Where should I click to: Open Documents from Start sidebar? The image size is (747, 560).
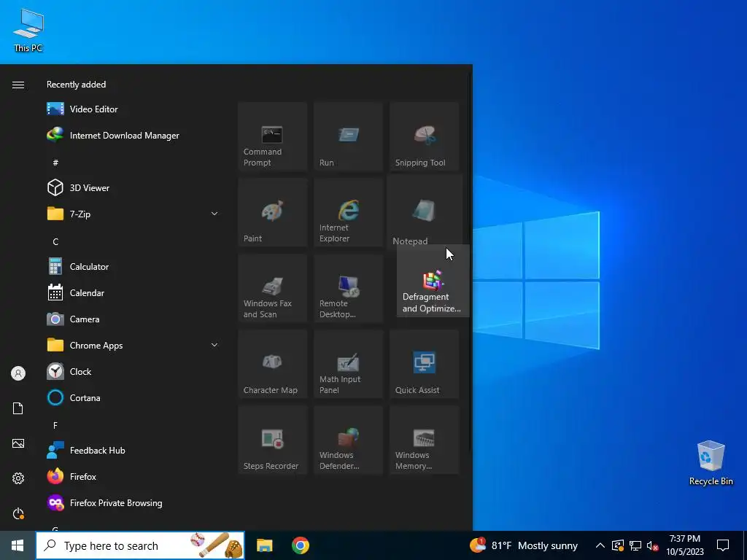coord(18,408)
